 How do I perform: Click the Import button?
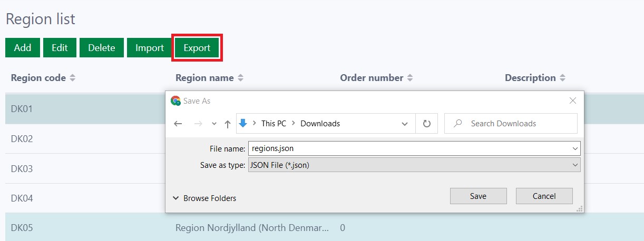pos(150,48)
